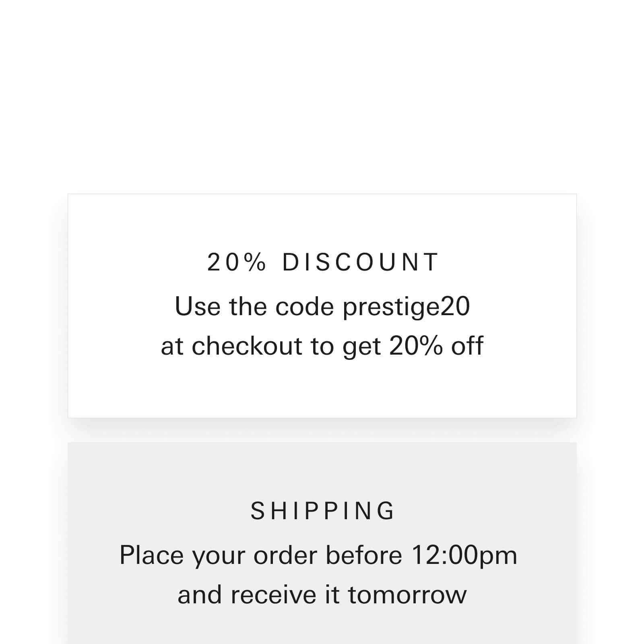Click the "at checkout to get 20% off" line
Screen dimensions: 644x644
pos(322,346)
